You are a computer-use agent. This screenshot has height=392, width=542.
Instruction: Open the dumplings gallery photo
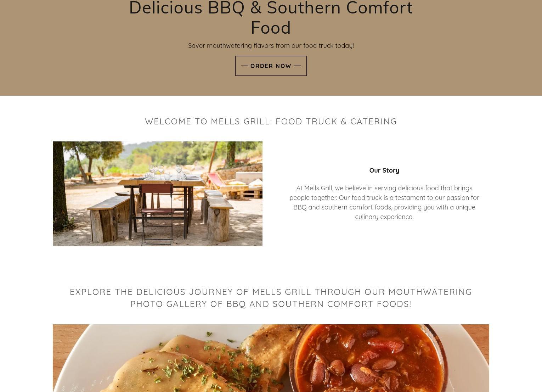pos(271,358)
